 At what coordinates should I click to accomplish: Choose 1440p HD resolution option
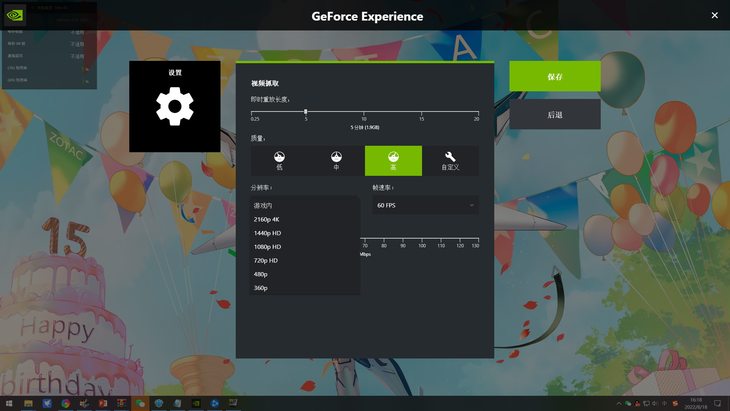[305, 233]
